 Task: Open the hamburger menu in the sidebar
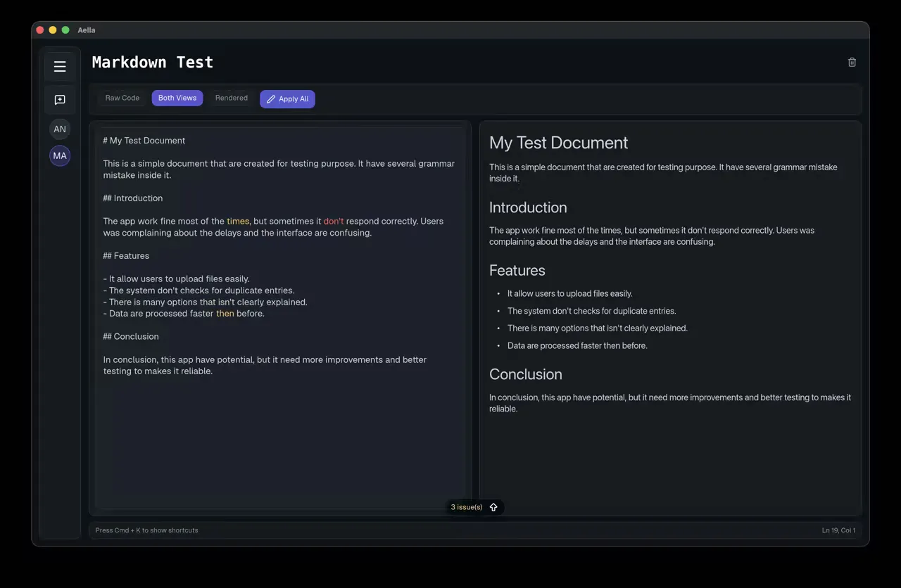coord(59,65)
